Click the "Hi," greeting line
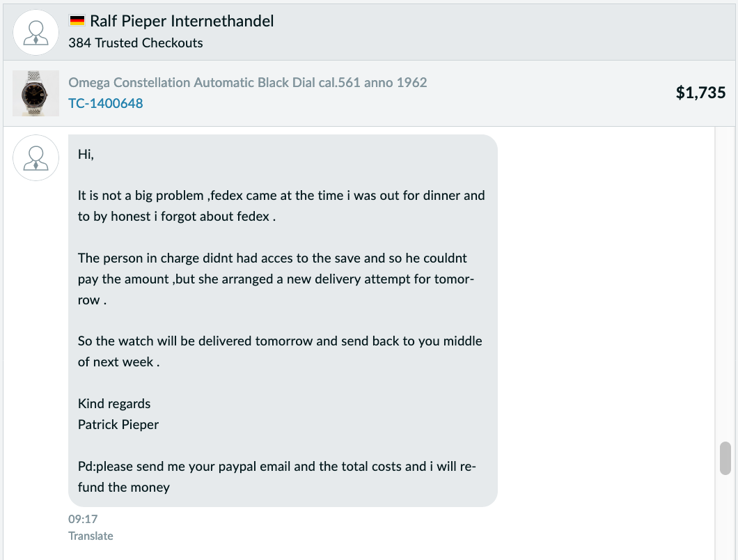 tap(86, 155)
